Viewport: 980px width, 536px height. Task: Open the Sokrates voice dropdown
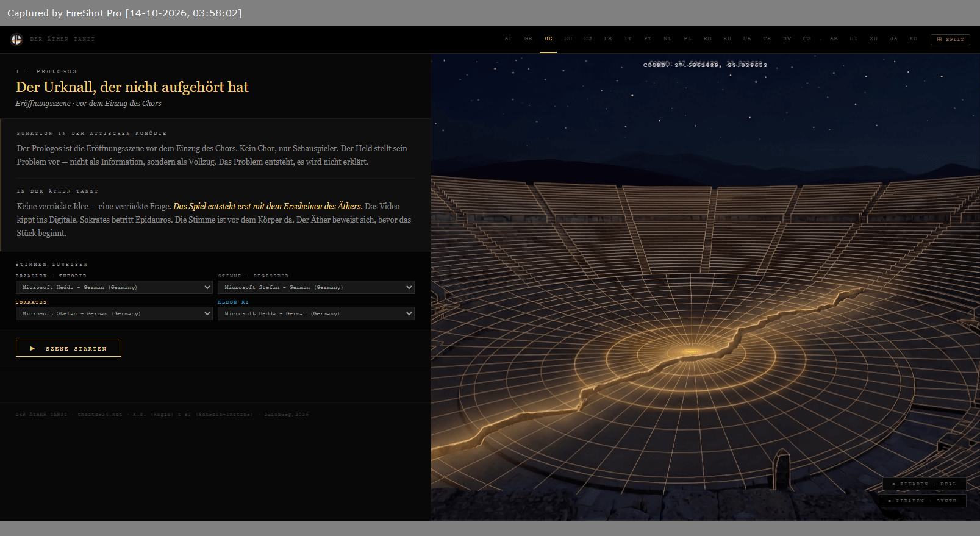pyautogui.click(x=114, y=313)
